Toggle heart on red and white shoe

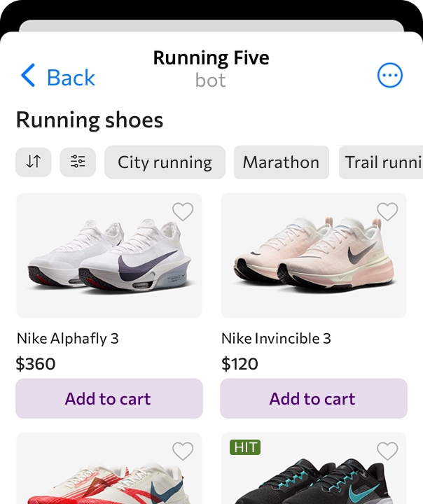183,451
